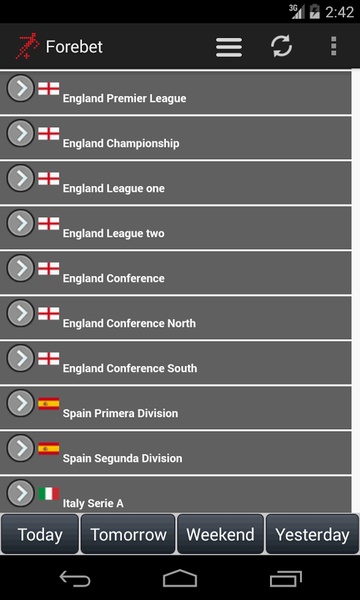The image size is (360, 600).
Task: Expand England Championship arrow
Action: (x=21, y=133)
